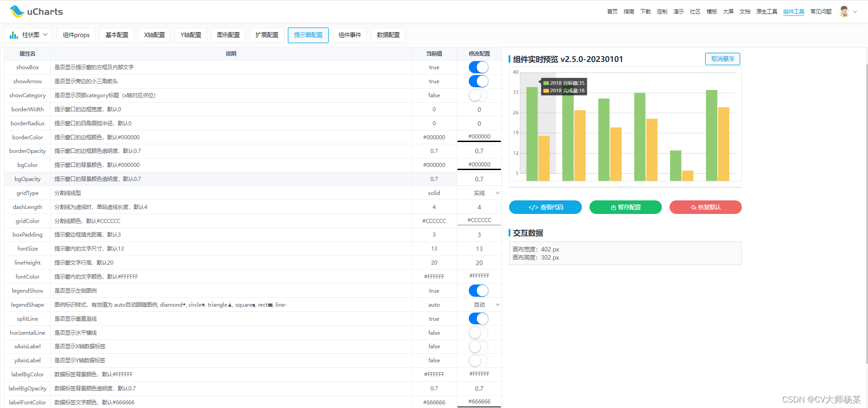Select the bar chart icon beside 柱状图
The width and height of the screenshot is (868, 408).
[x=14, y=35]
